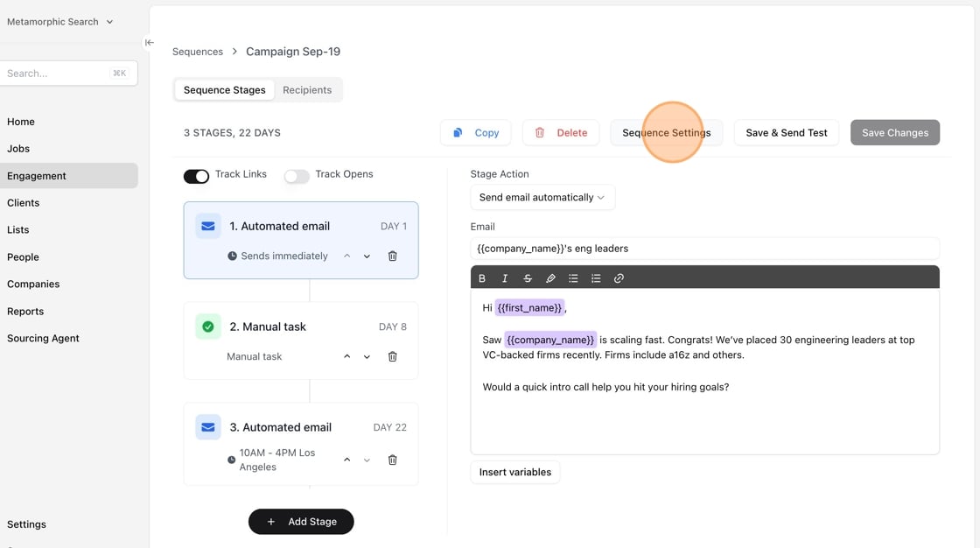This screenshot has width=980, height=548.
Task: Switch to the Recipients tab
Action: 307,90
